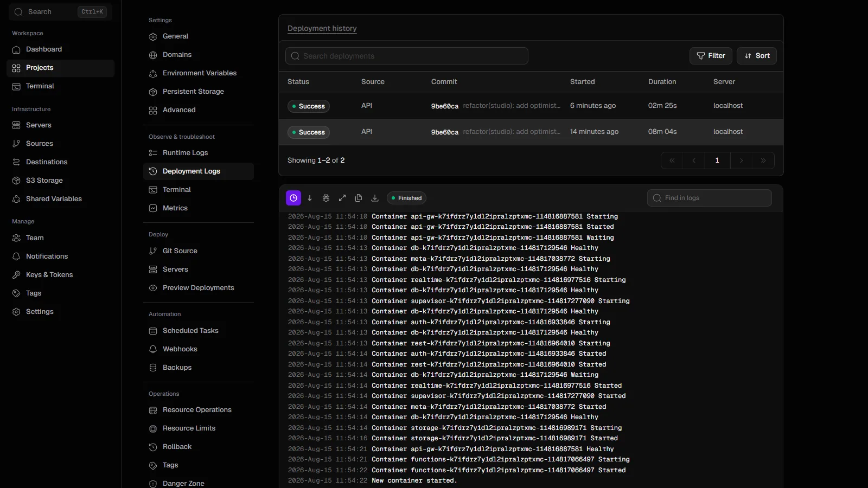Open the Sort options
868x488 pixels.
tap(757, 56)
